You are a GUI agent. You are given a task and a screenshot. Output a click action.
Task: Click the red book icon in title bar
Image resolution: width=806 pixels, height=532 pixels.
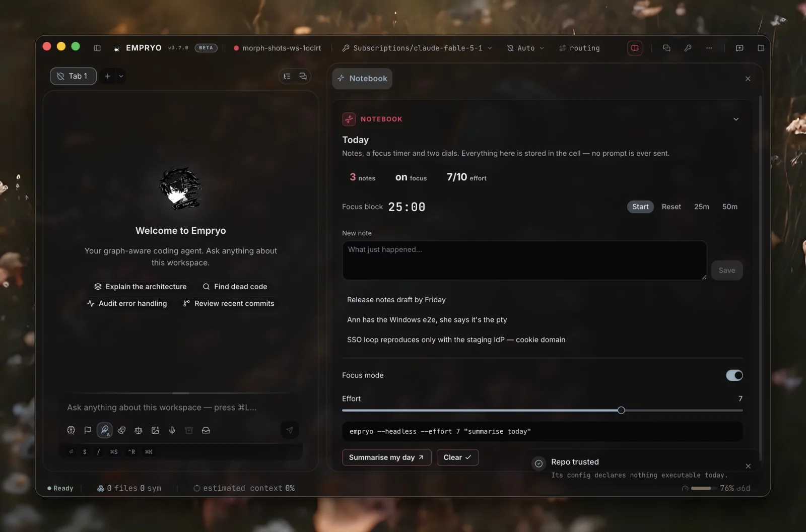pyautogui.click(x=635, y=48)
